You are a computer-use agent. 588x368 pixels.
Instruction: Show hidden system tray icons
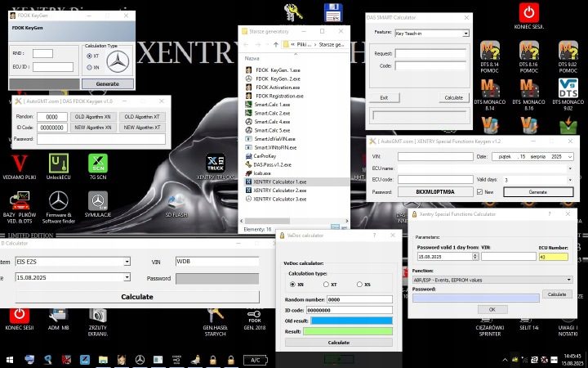(506, 360)
